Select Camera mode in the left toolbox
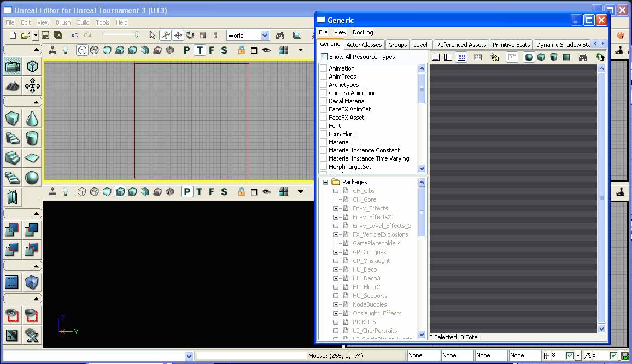This screenshot has width=632, height=364. [13, 66]
